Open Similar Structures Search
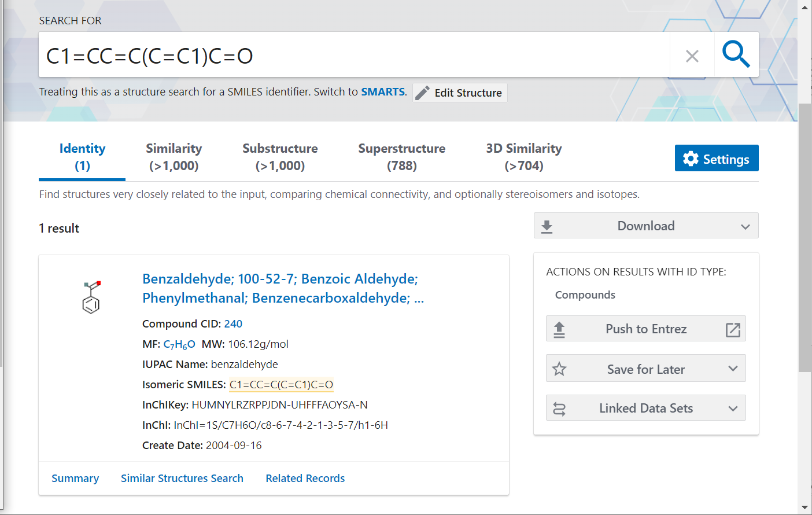This screenshot has height=515, width=812. coord(182,479)
